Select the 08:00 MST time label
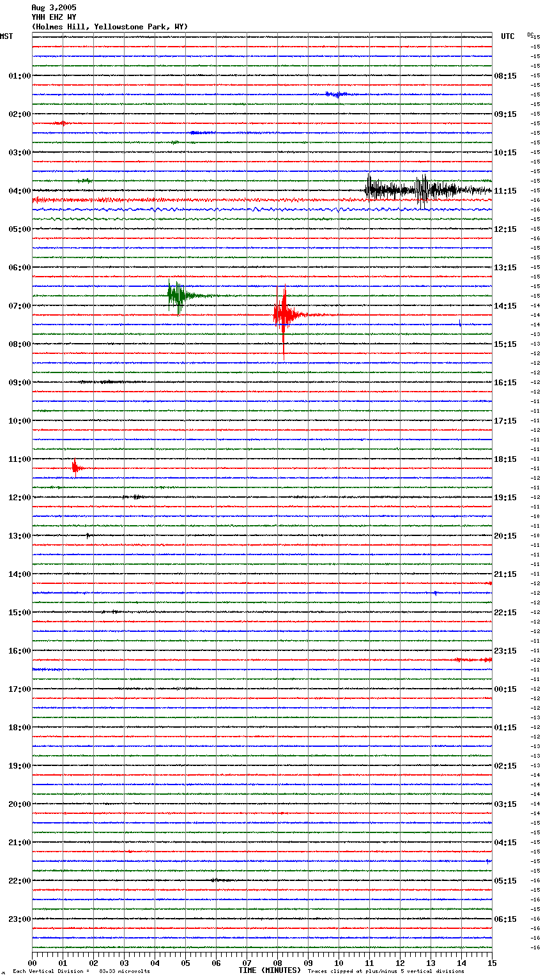The height and width of the screenshot is (980, 543). click(20, 344)
